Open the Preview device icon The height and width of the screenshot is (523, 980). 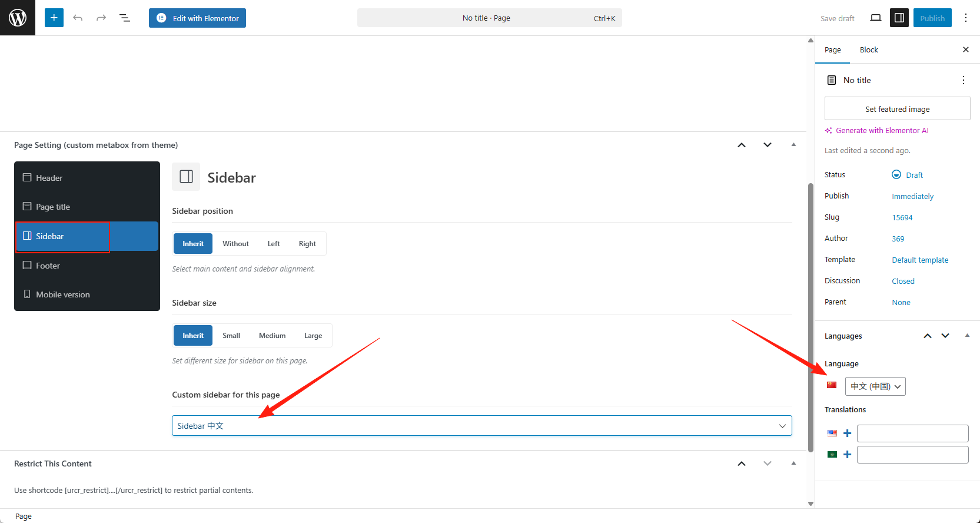tap(876, 18)
